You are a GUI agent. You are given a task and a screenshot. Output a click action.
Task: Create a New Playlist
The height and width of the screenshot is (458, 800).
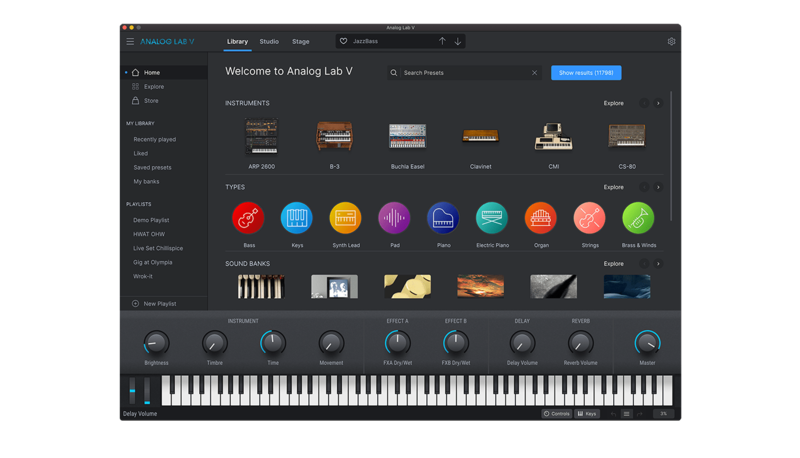click(154, 303)
